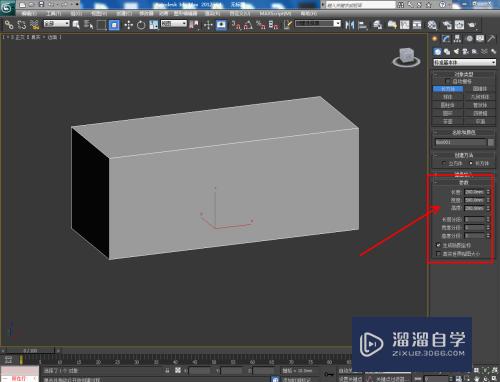Image resolution: width=500 pixels, height=382 pixels.
Task: Click the Align tool icon
Action: [362, 25]
